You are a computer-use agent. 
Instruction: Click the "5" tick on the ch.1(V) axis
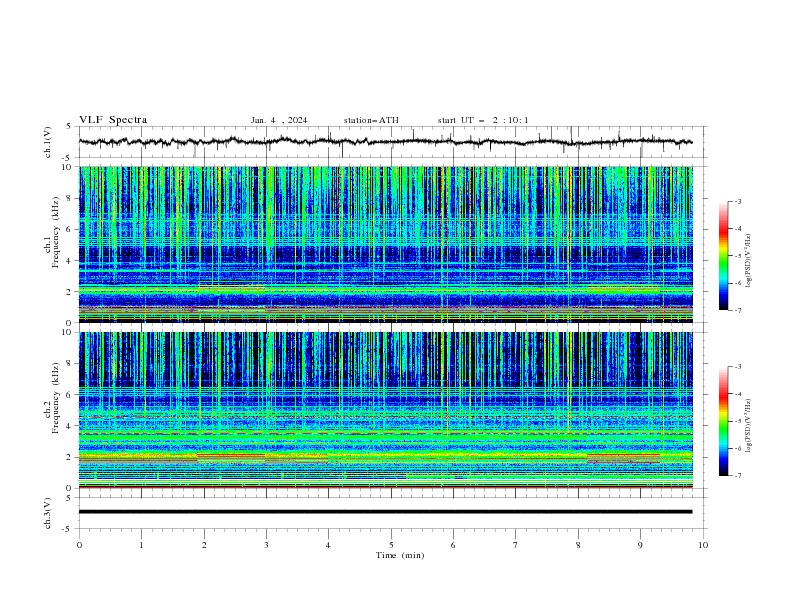[x=69, y=127]
